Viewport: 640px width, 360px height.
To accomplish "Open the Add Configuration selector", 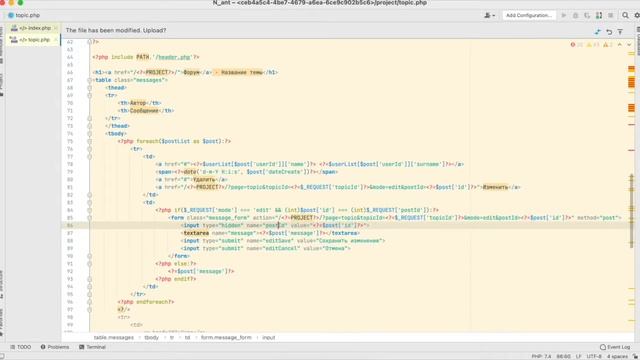I will [529, 15].
